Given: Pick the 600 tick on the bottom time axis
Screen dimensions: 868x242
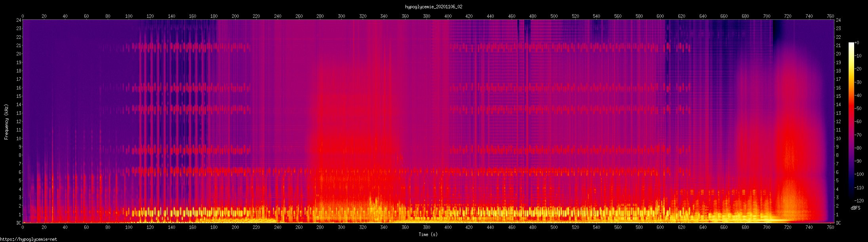Looking at the screenshot, I should [660, 227].
